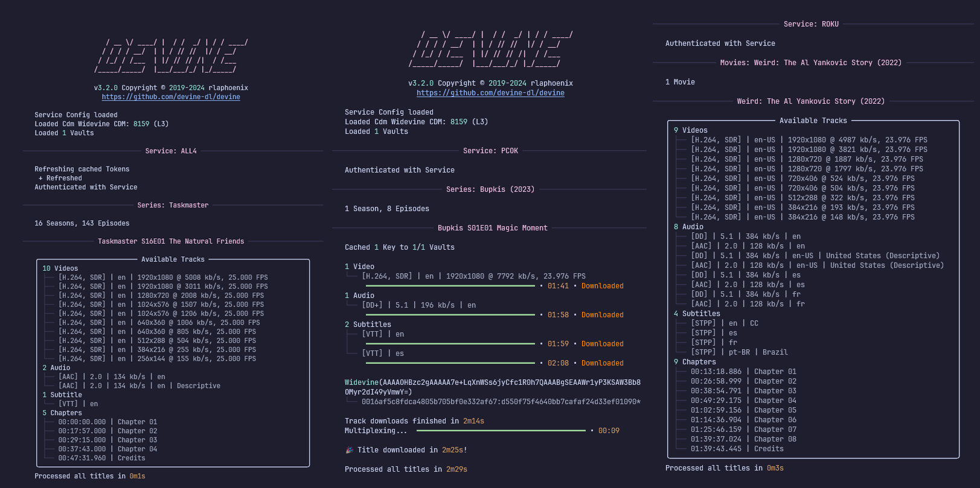Click the Downloaded status next to 01:59
Screen dimensions: 980x488
pos(602,344)
